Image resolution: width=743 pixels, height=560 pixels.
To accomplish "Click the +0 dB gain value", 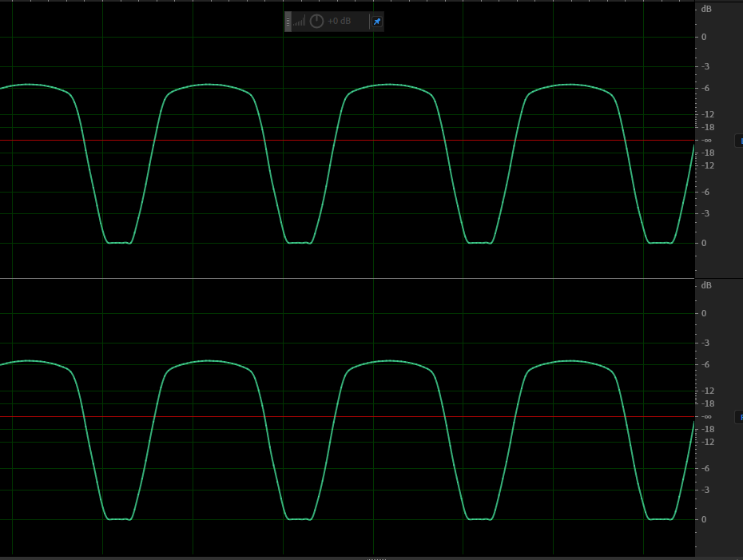I will tap(340, 22).
